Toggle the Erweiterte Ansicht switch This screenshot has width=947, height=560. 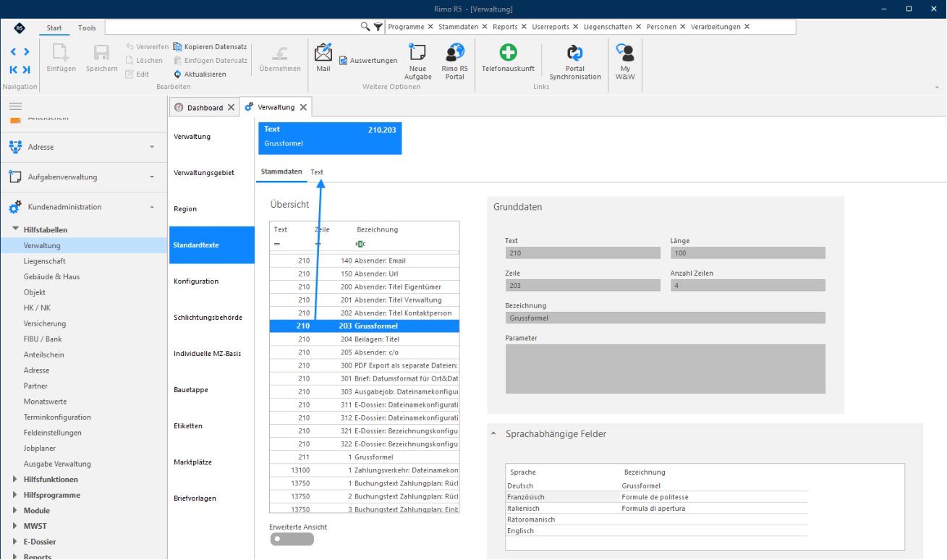(292, 539)
